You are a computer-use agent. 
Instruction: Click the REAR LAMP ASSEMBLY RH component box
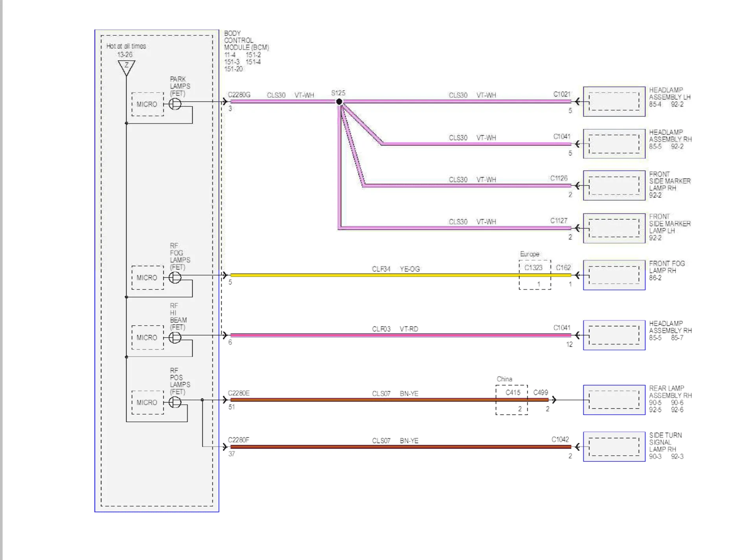pos(614,400)
